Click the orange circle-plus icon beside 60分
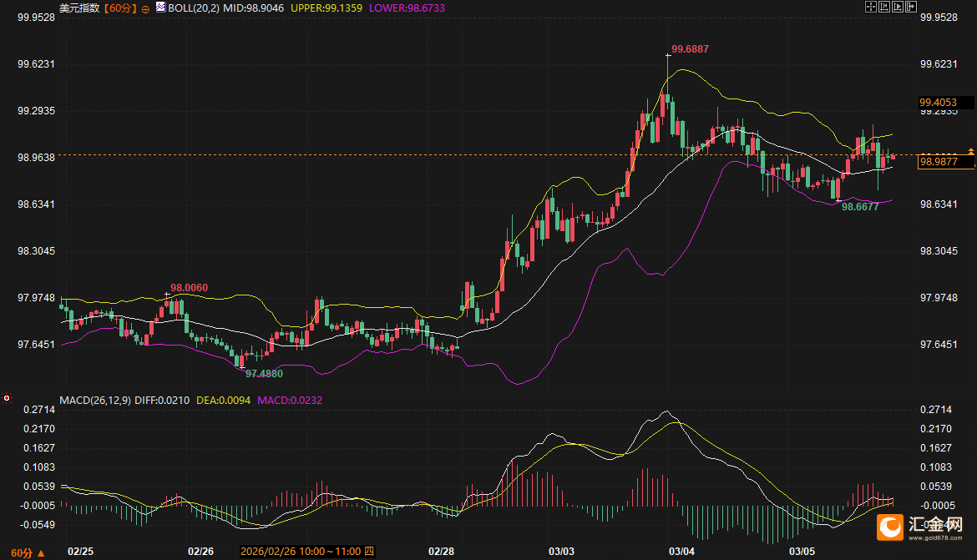977x560 pixels. click(146, 8)
